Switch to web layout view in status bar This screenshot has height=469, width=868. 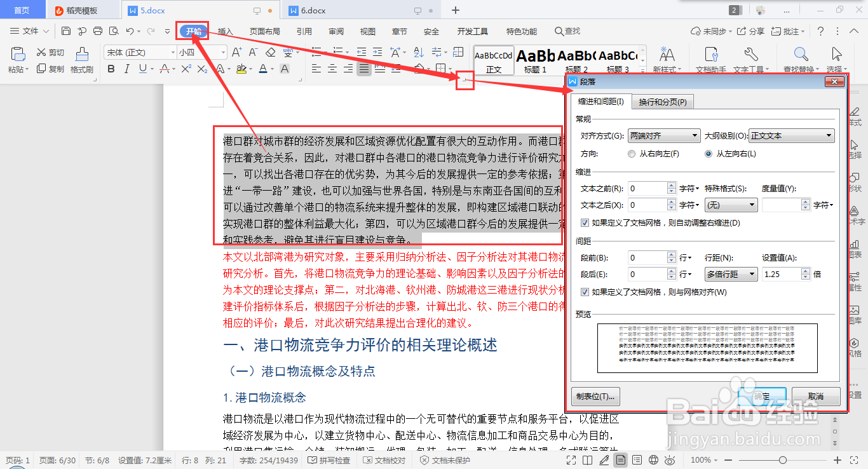[x=654, y=460]
